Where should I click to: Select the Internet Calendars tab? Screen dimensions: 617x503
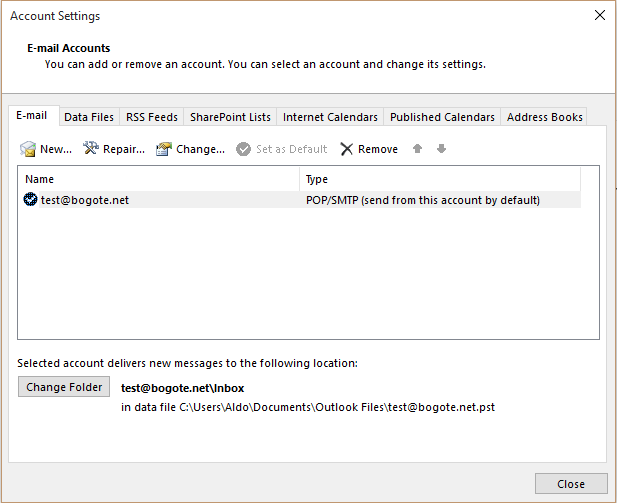pyautogui.click(x=330, y=117)
